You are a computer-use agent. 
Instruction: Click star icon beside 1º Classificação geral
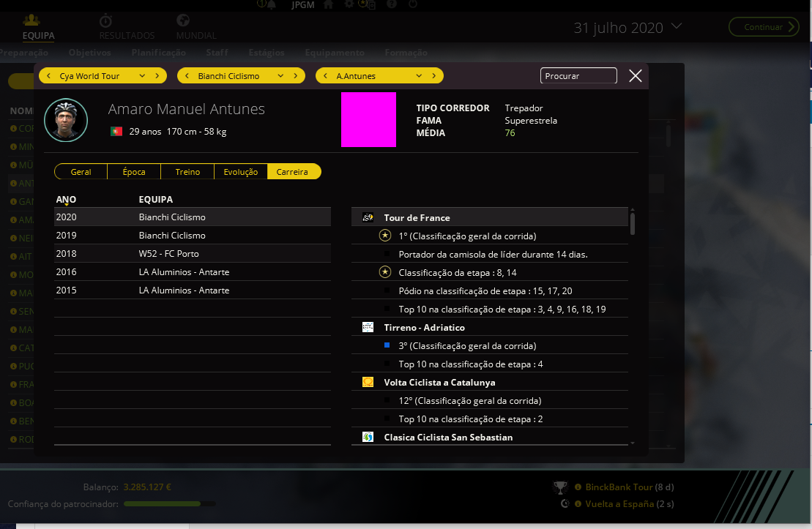(x=385, y=236)
